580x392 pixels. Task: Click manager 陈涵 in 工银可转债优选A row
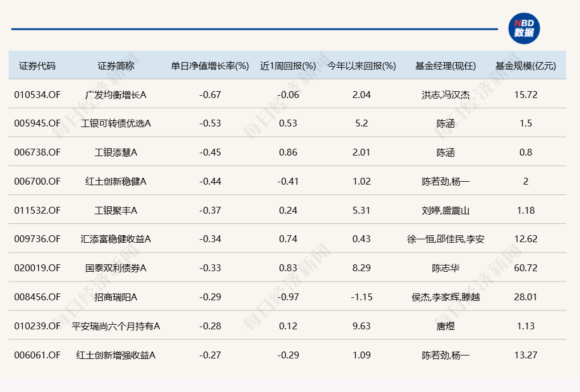tap(445, 124)
